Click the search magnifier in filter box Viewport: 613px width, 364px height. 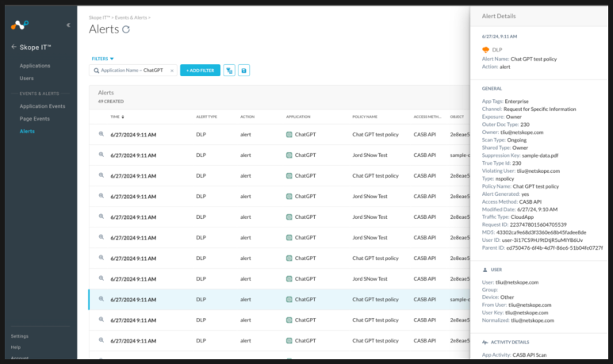click(x=96, y=71)
